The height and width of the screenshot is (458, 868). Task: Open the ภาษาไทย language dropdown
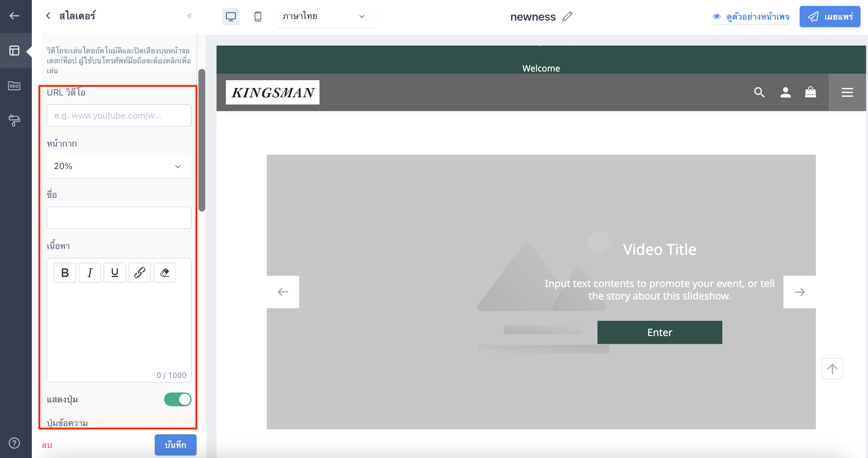click(325, 17)
